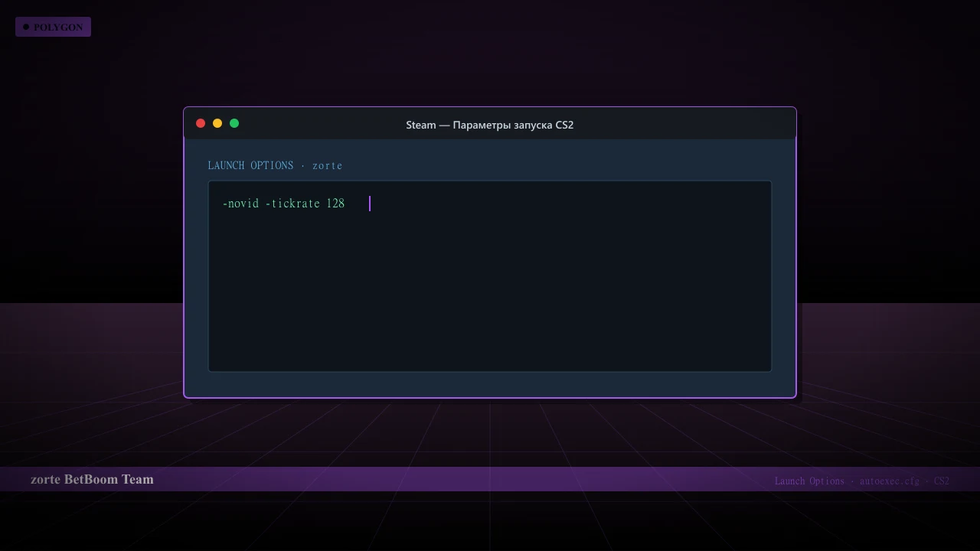Click 'Launch Options · autoexec.cfg · CS2' text
980x551 pixels.
click(862, 481)
